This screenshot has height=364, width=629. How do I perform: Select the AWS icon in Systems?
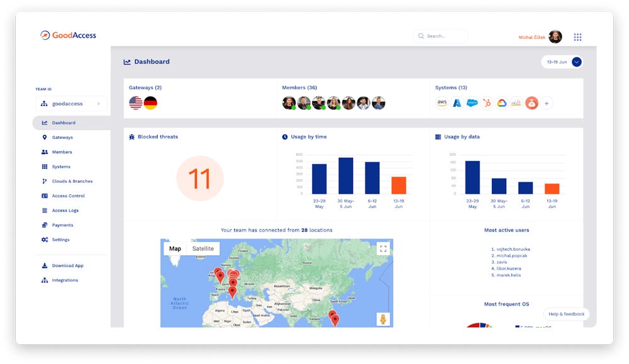[x=442, y=102]
